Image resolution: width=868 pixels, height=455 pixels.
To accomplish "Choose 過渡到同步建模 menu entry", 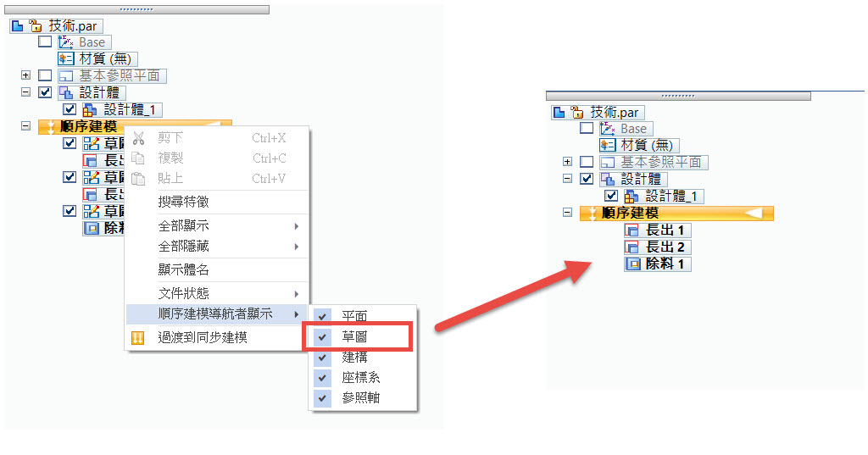I will (x=216, y=338).
